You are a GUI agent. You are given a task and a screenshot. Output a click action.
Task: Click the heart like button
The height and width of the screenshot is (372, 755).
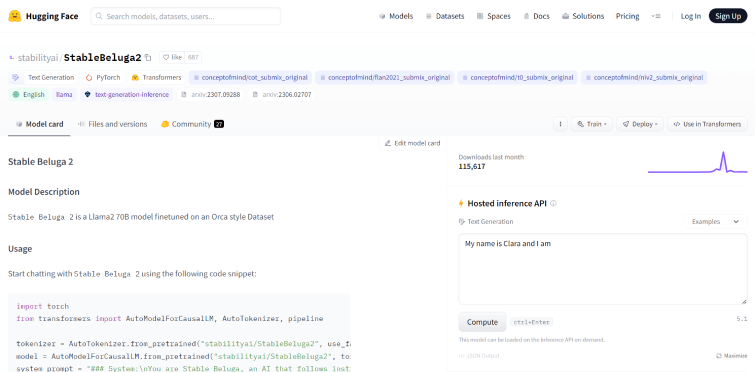tap(172, 57)
